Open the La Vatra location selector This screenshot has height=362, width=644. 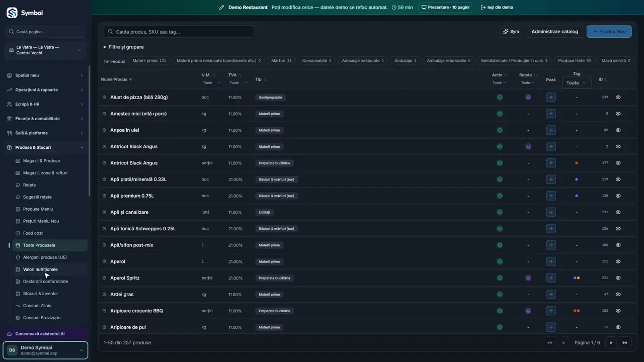click(45, 50)
